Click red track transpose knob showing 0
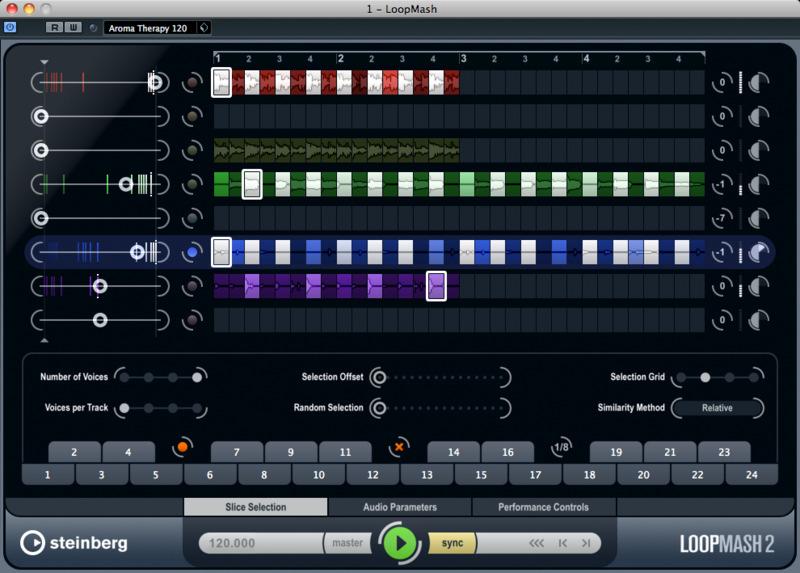Image resolution: width=800 pixels, height=573 pixels. (x=722, y=82)
